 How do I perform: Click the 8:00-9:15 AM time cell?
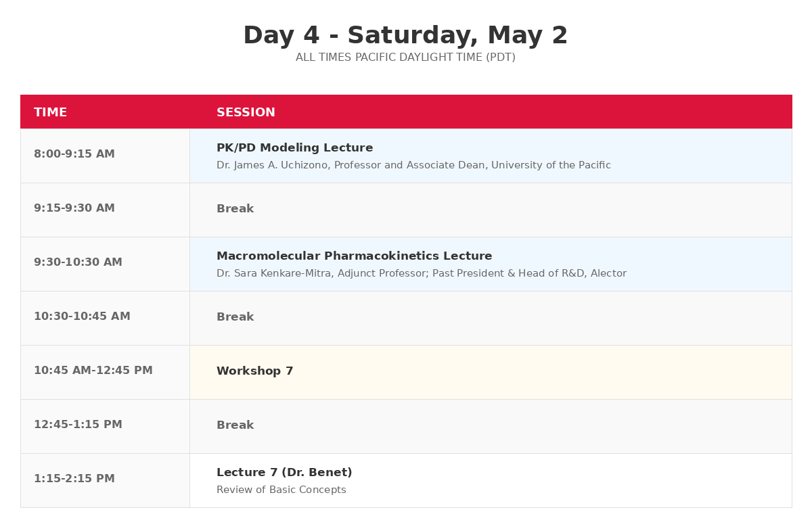click(x=74, y=154)
